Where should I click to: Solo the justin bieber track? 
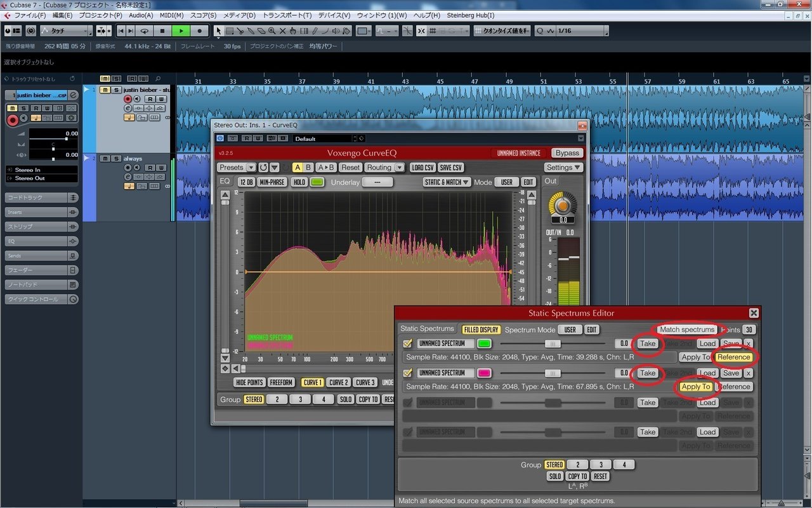click(x=116, y=90)
